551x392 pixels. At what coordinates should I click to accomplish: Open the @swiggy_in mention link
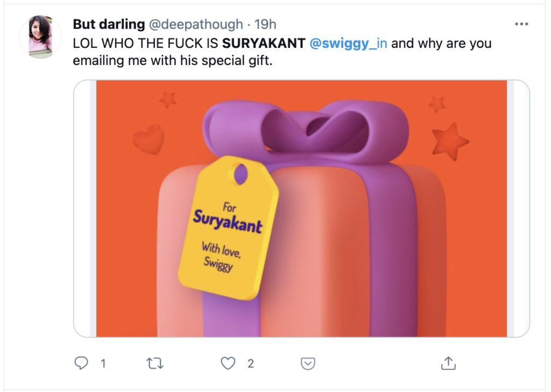click(x=349, y=44)
